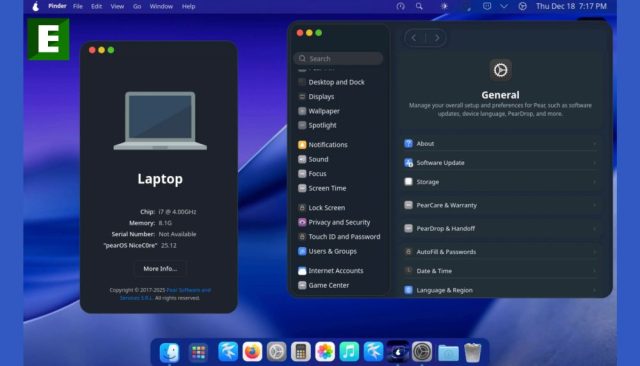Screen dimensions: 640x366
Task: Go back using the settings back arrow
Action: coord(414,38)
